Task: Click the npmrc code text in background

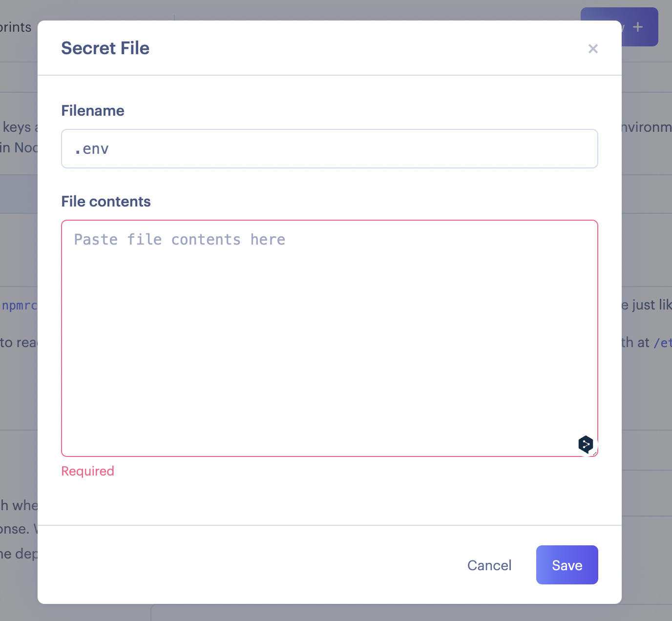Action: [19, 306]
